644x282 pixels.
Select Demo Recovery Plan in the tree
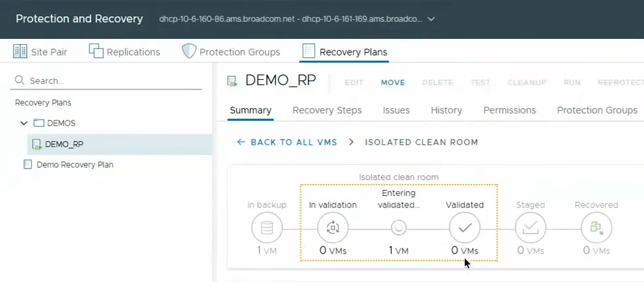point(74,165)
